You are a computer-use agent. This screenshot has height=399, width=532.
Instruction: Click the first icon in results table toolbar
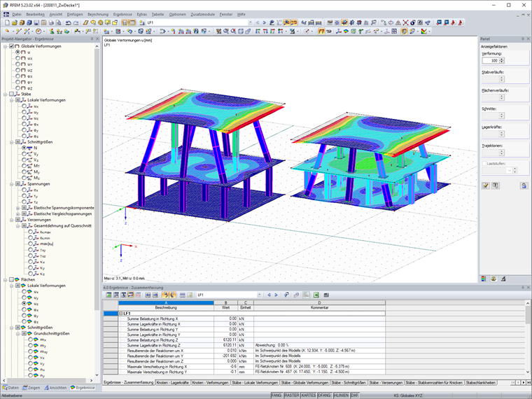(x=108, y=295)
